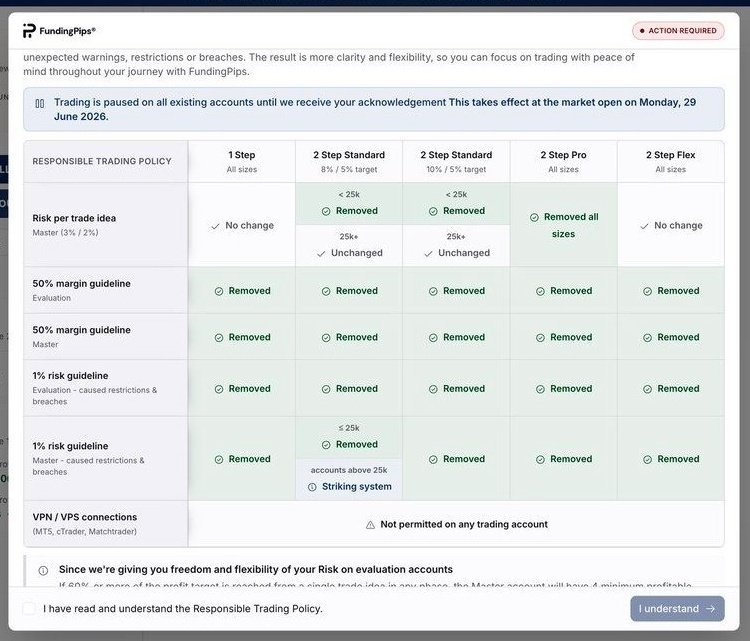The image size is (750, 641).
Task: Click the 2 Step Standard 8% Removed icon, 50% margin Master row
Action: coord(326,338)
